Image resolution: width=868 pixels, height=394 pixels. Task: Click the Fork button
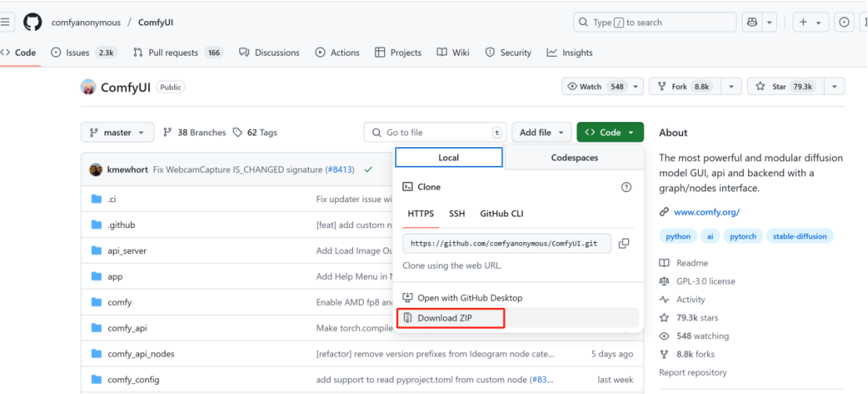[x=686, y=87]
